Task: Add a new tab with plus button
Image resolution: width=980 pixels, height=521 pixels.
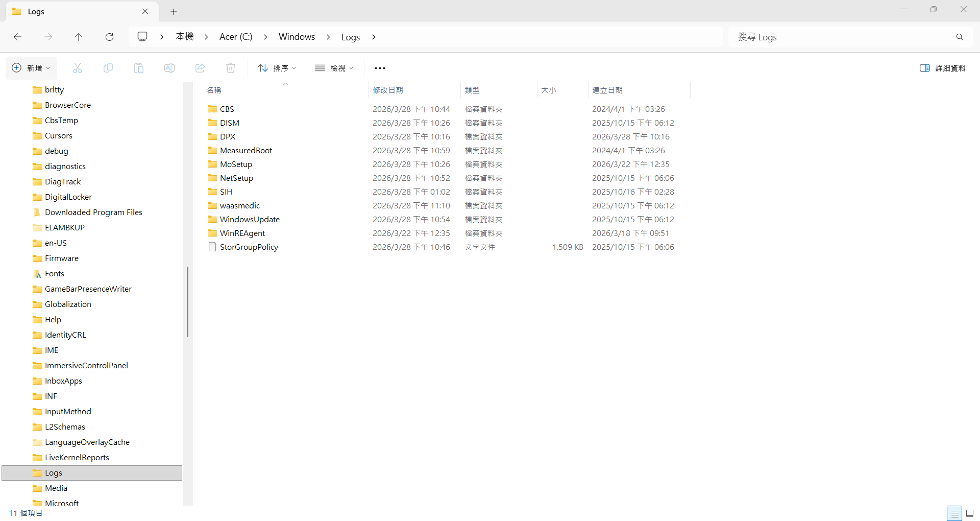Action: click(174, 11)
